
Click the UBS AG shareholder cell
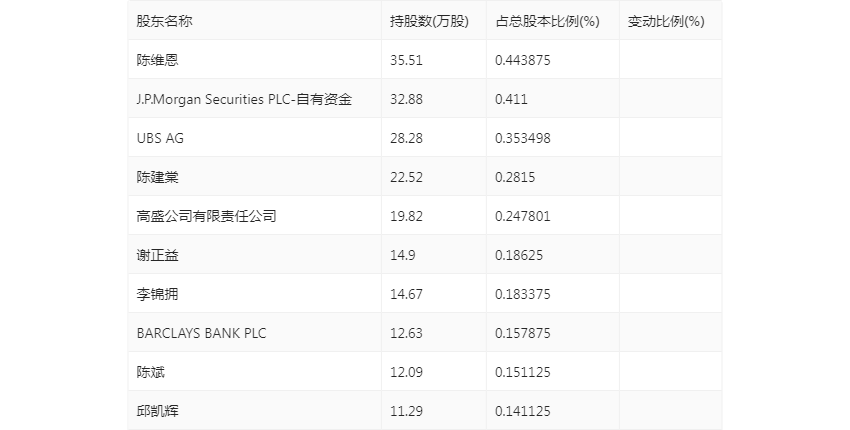[160, 138]
